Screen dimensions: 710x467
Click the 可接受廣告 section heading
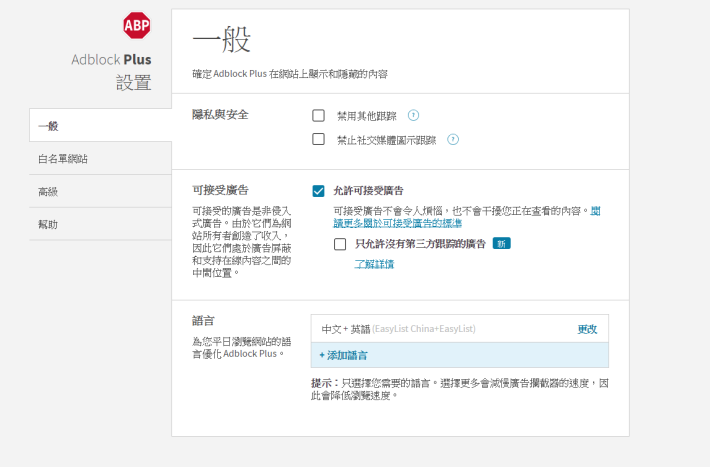tap(221, 190)
